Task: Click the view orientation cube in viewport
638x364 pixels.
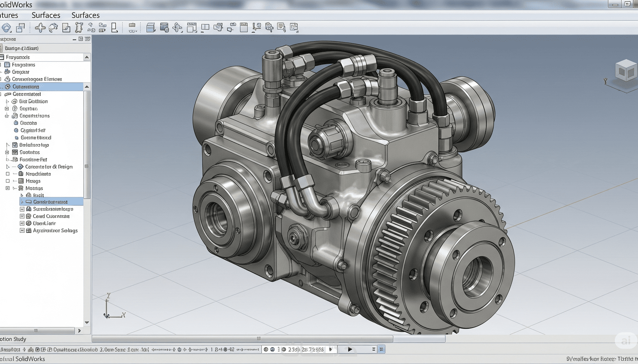Action: pyautogui.click(x=626, y=71)
